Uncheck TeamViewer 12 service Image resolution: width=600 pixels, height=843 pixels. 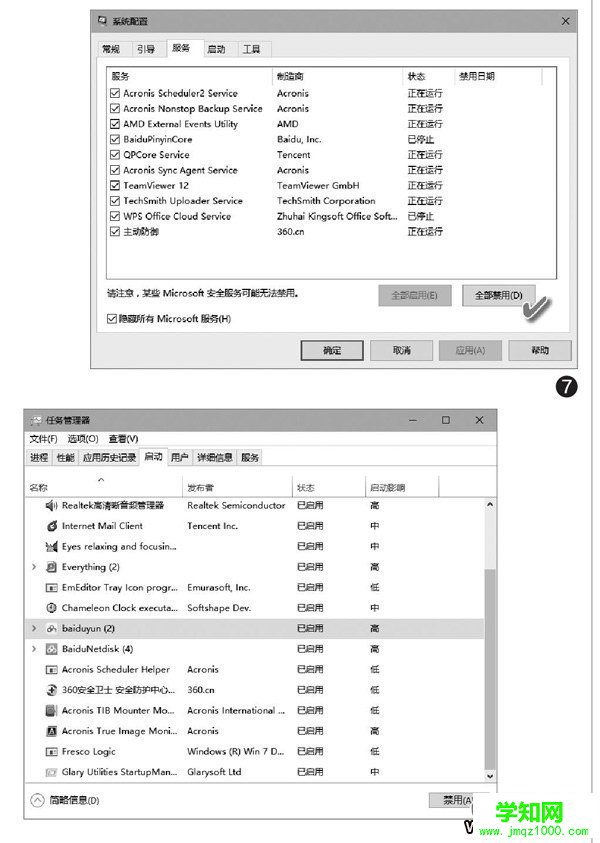[x=115, y=185]
